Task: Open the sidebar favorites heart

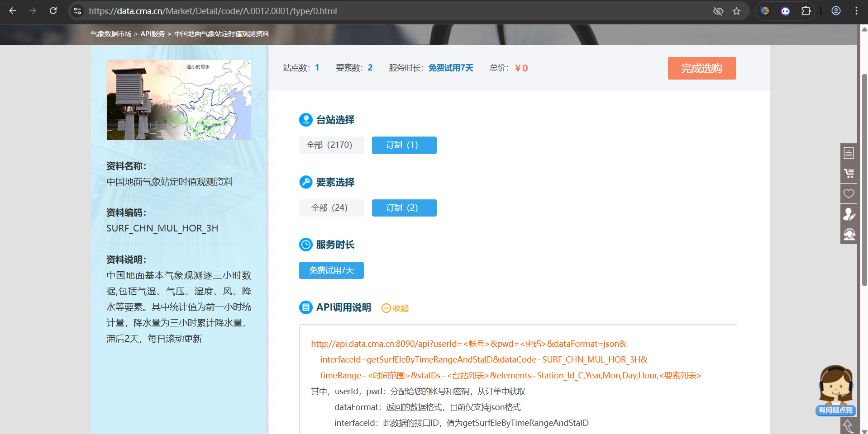Action: [x=849, y=193]
